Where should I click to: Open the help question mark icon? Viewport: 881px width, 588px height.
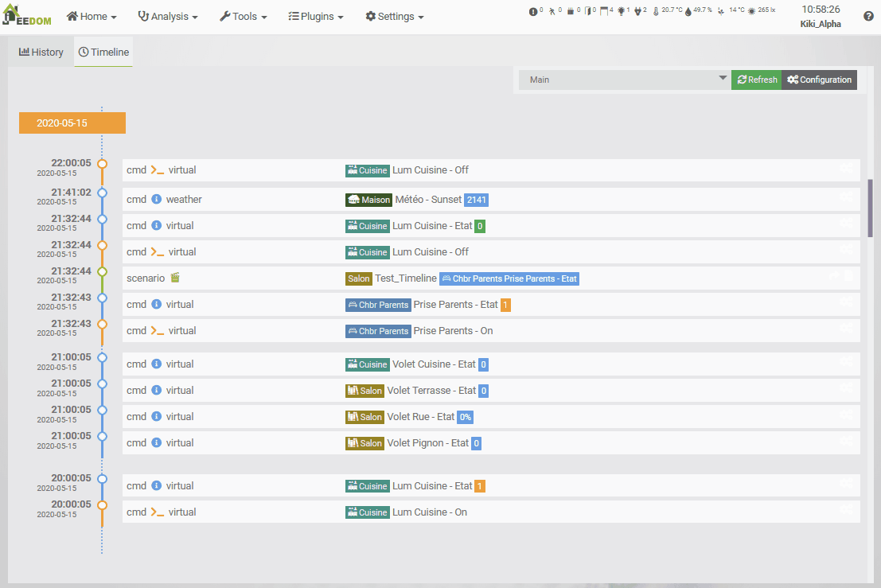867,17
